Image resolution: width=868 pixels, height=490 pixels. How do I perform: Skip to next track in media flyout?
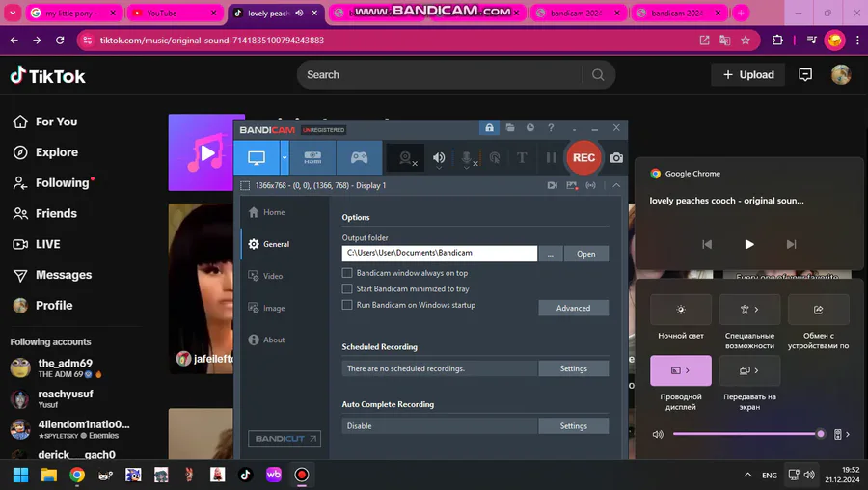click(792, 244)
